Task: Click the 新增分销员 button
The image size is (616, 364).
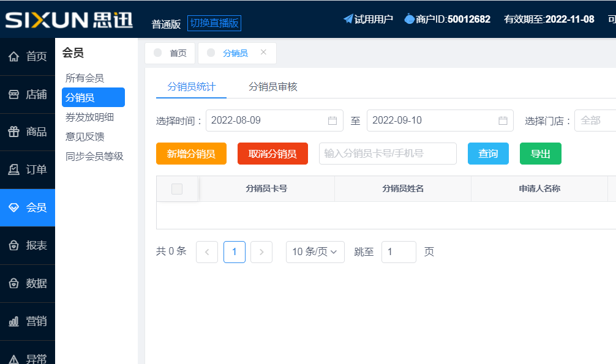Action: [x=190, y=154]
